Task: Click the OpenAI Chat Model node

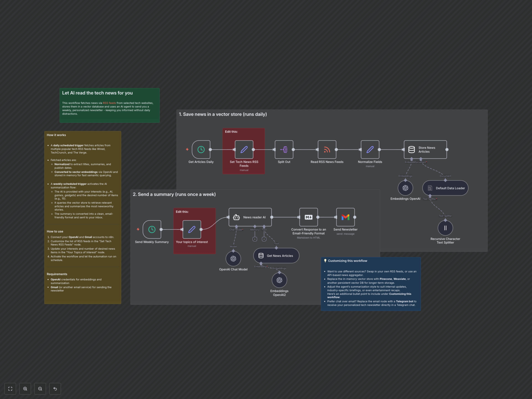Action: [x=233, y=259]
